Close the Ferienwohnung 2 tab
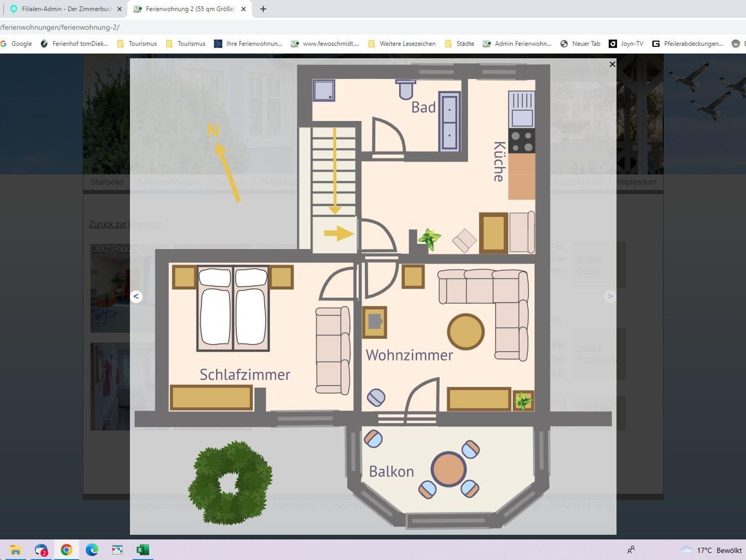Viewport: 746px width, 560px height. click(244, 9)
